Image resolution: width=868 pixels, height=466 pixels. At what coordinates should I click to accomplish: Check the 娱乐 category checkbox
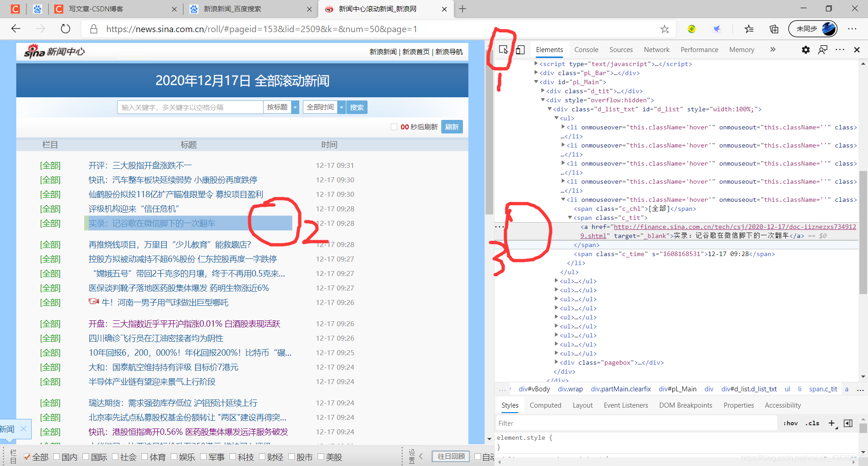tap(174, 456)
